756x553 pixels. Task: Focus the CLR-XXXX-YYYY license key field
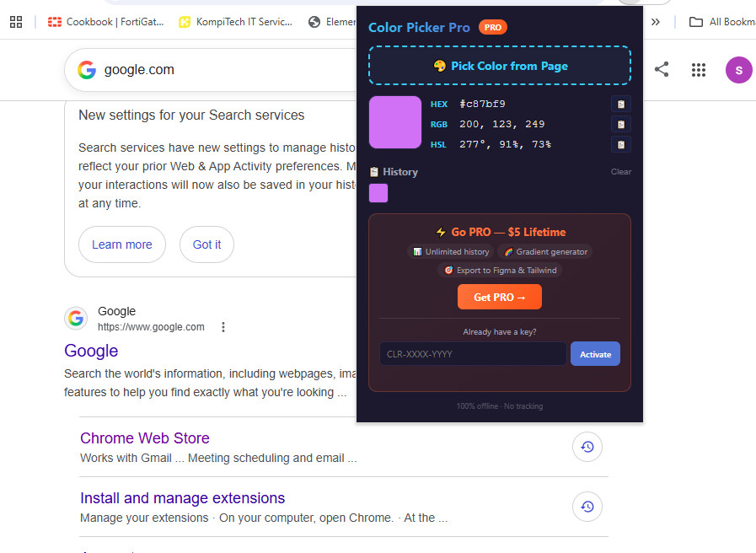click(473, 354)
